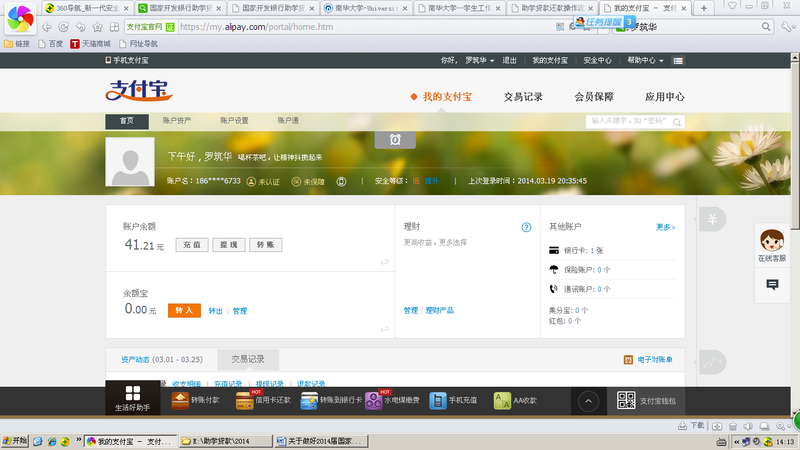Click the 理财产品 link
Viewport: 800px width, 450px height.
tap(439, 311)
